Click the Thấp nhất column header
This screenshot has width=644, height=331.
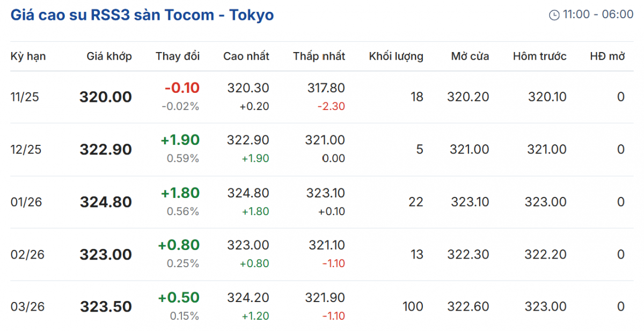319,56
